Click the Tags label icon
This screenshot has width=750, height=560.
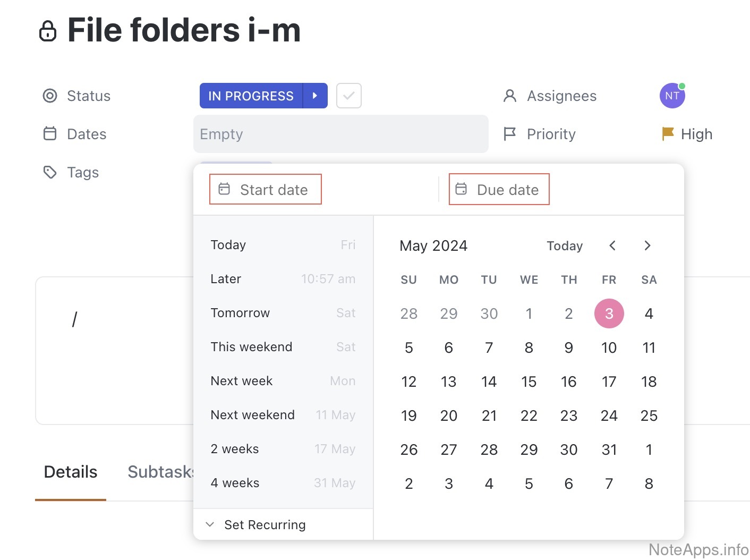(x=50, y=172)
